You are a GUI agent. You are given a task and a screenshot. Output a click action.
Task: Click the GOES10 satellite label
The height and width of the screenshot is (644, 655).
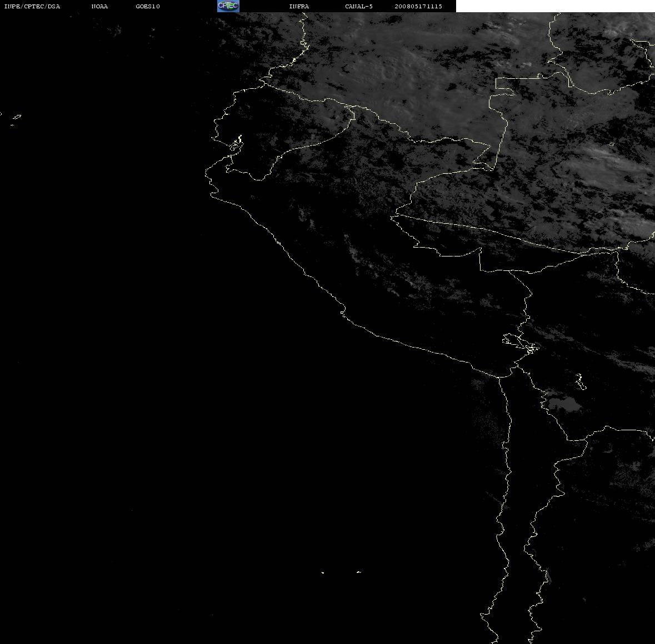point(148,6)
